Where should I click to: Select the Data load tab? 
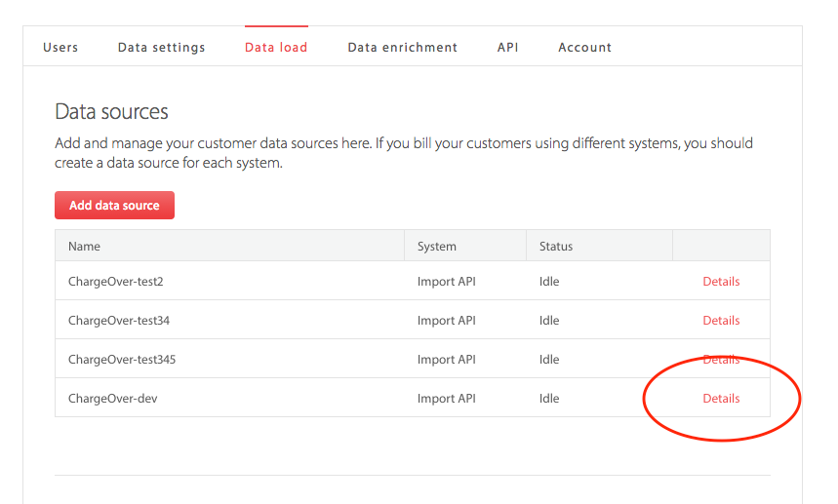(276, 48)
